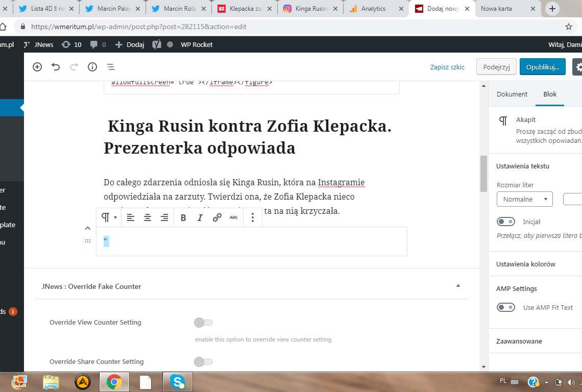The width and height of the screenshot is (582, 392).
Task: Click the Undo arrow icon
Action: (x=56, y=67)
